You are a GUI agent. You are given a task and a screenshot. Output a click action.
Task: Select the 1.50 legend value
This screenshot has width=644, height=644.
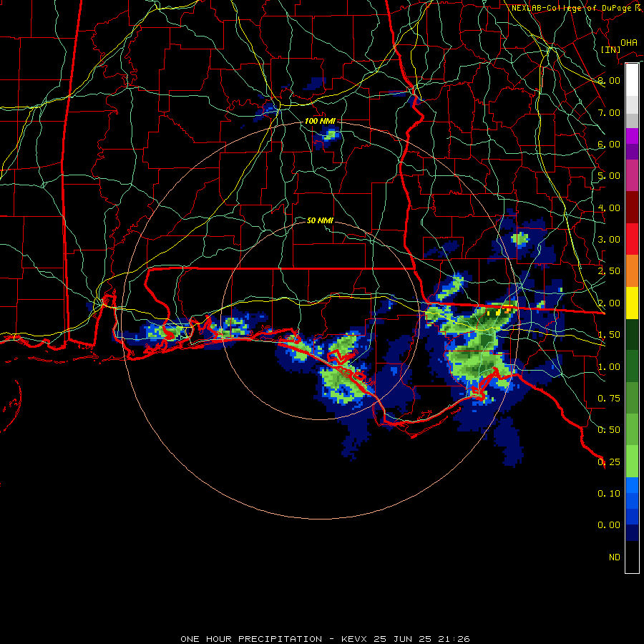coord(609,335)
